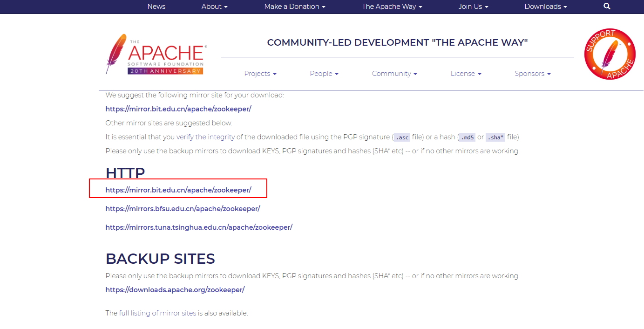
Task: Click the HTTP section heading
Action: pos(125,173)
